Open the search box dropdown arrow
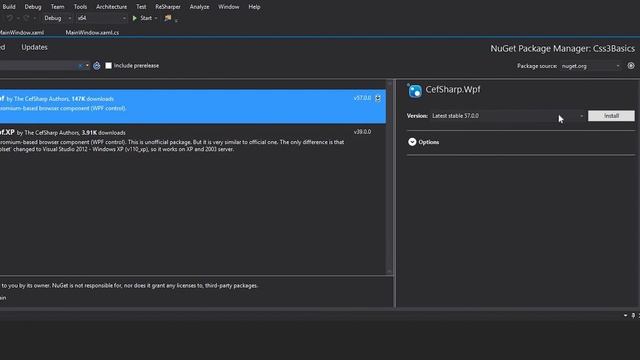 pos(87,66)
